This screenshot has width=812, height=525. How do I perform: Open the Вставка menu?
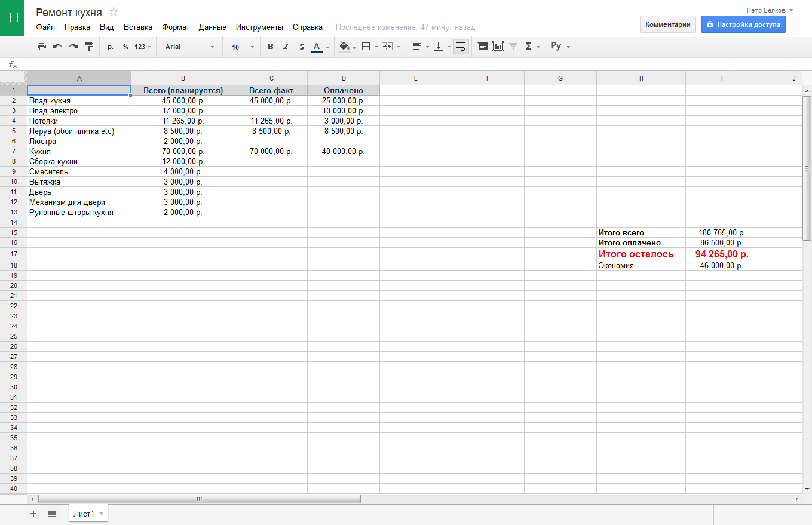coord(138,27)
